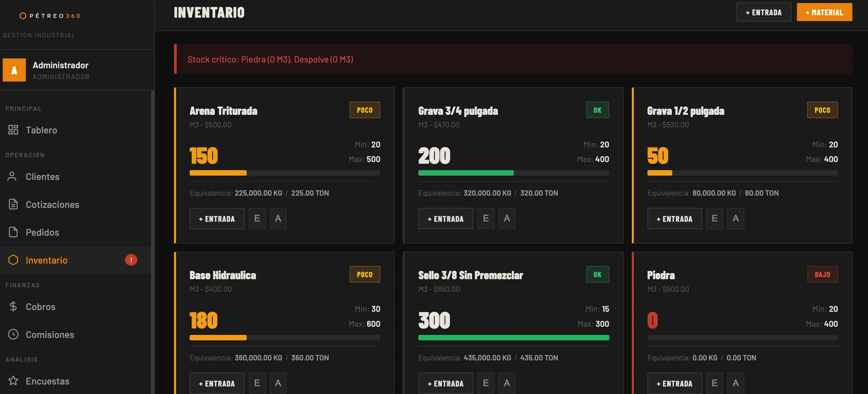The height and width of the screenshot is (394, 868).
Task: Add entrada for Grava 1/2 pulgada
Action: [675, 218]
